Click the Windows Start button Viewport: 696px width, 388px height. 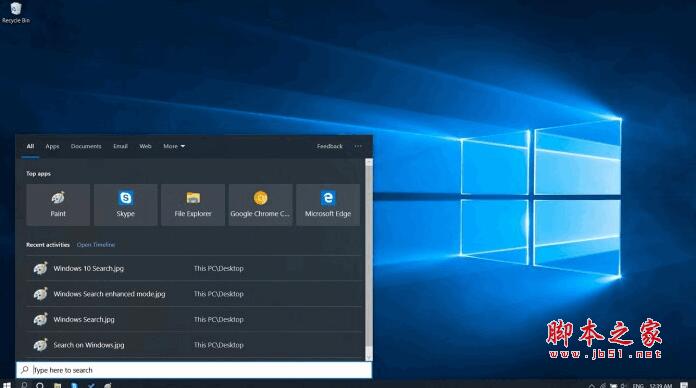click(7, 385)
